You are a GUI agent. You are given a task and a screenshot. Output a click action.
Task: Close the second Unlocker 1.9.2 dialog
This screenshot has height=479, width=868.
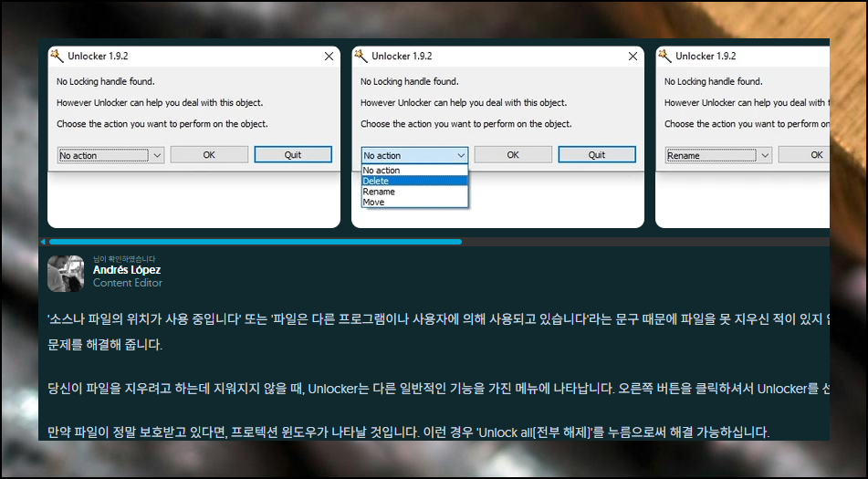[x=633, y=57]
